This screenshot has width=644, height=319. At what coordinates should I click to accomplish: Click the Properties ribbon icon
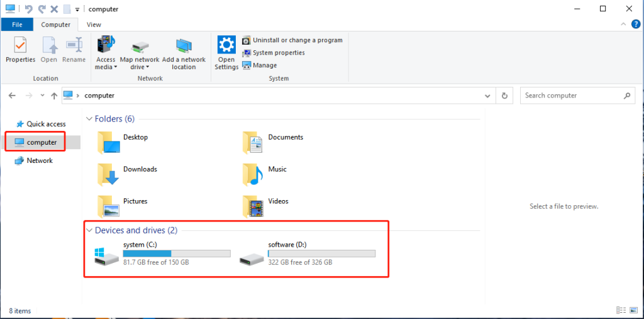point(20,50)
